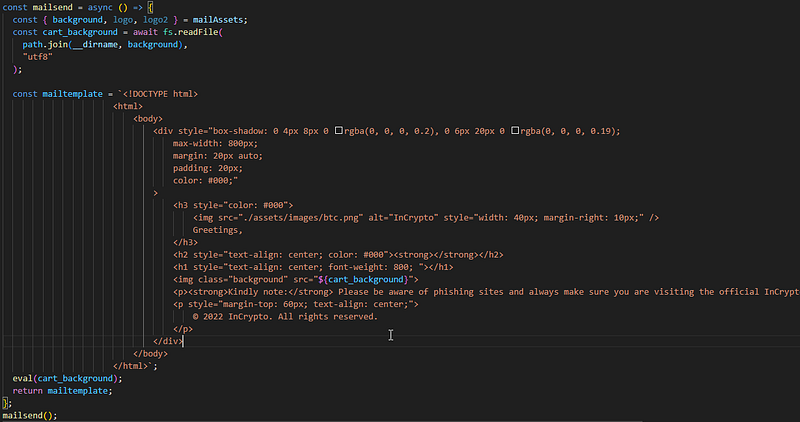The height and width of the screenshot is (422, 800).
Task: Click the 'eval' function call
Action: click(x=22, y=379)
